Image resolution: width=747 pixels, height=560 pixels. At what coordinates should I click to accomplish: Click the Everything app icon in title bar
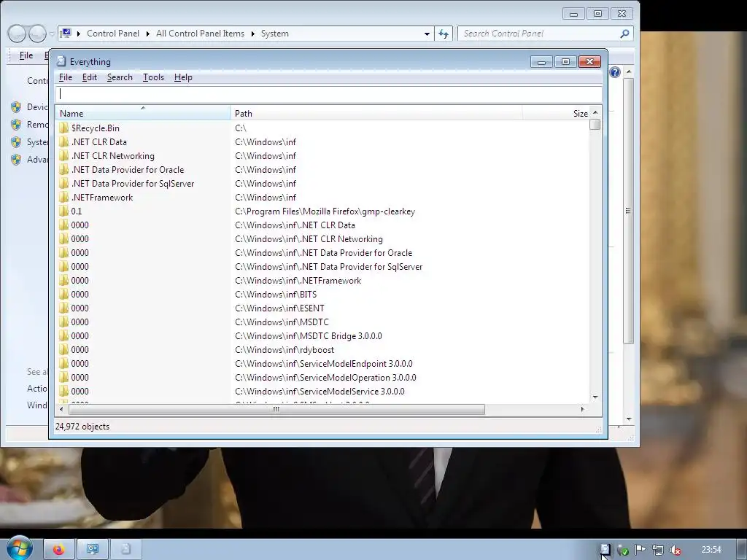pos(61,61)
